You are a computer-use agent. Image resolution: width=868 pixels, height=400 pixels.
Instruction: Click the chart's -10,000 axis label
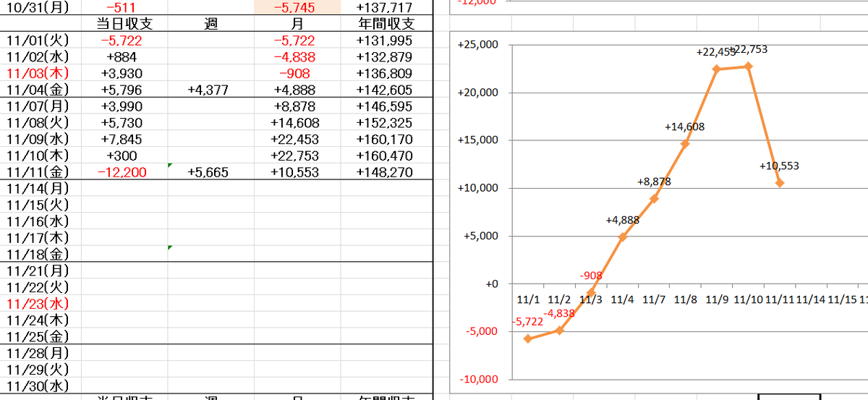coord(478,379)
